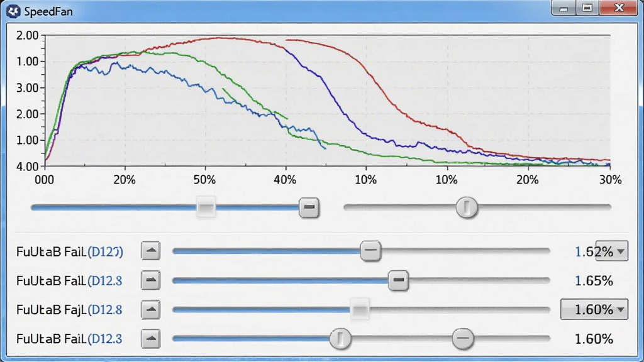
Task: Click the arrow button beside FuUtaB FaiL (D12.8 1.65%
Action: pos(151,280)
